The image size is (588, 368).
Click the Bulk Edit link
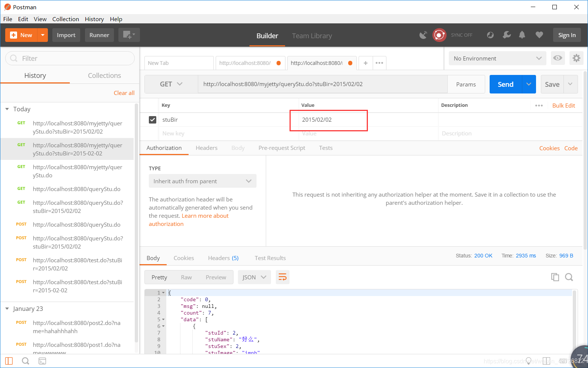pos(563,105)
